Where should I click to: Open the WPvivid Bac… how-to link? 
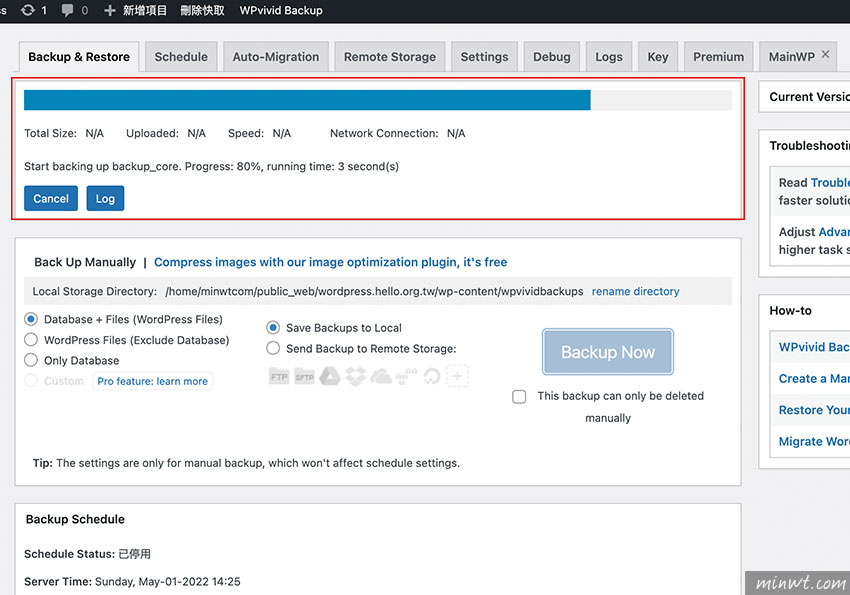(x=814, y=347)
